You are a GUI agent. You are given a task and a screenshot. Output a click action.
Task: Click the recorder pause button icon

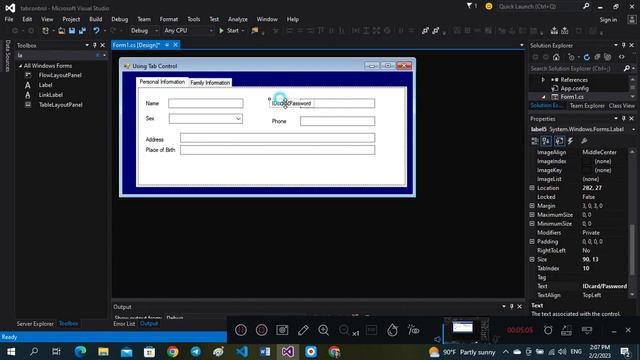(x=241, y=330)
